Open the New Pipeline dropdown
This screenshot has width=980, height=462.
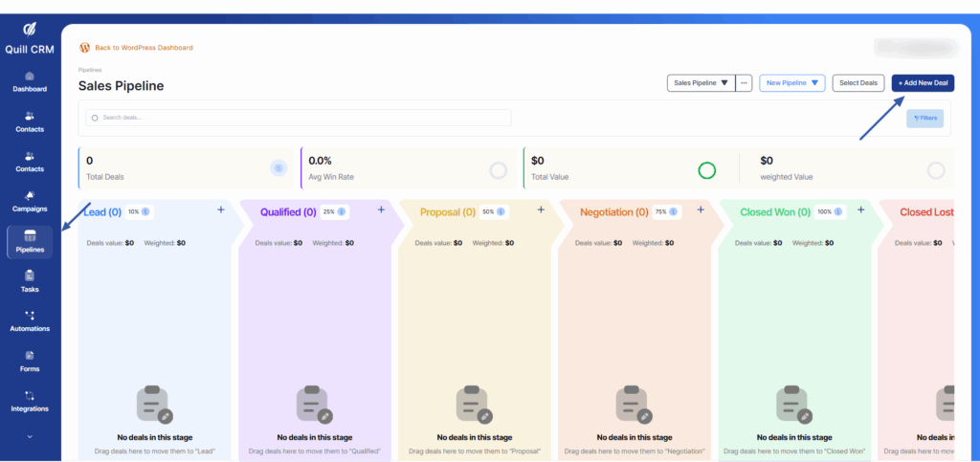click(791, 83)
